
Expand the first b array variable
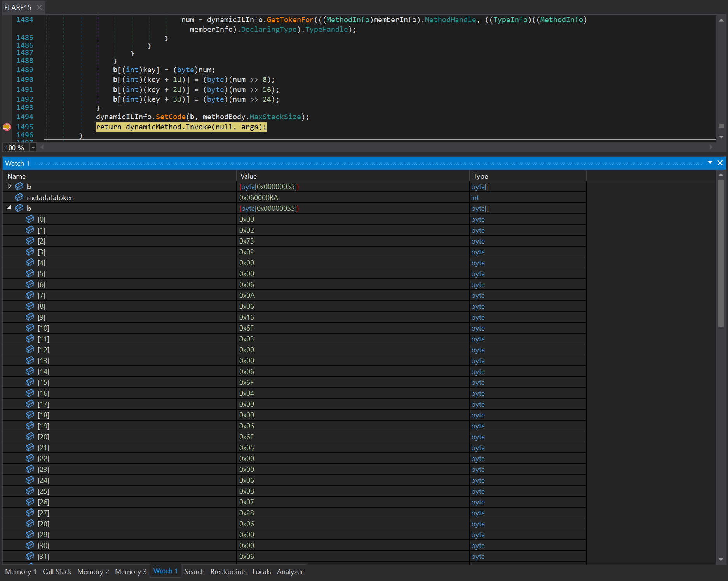10,186
